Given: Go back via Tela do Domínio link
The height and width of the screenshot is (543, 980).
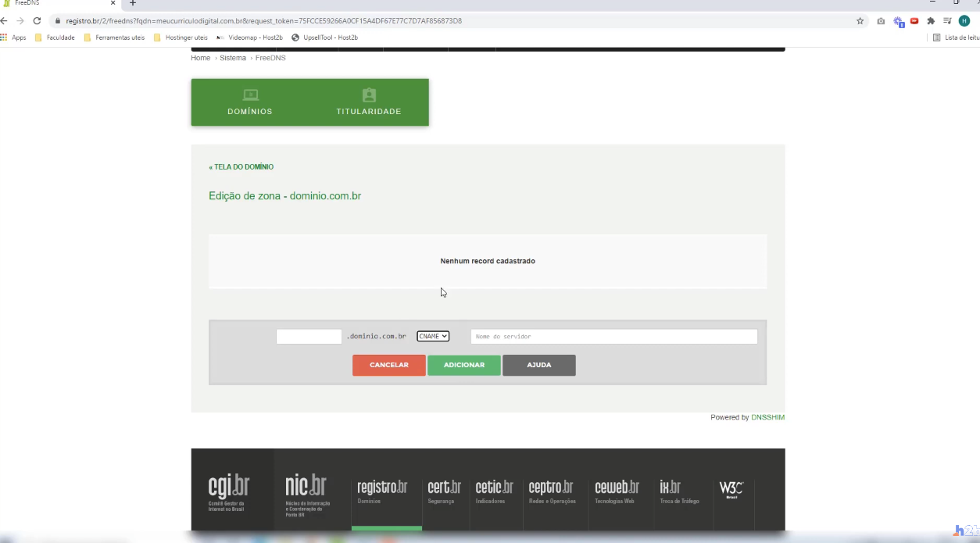Looking at the screenshot, I should (241, 167).
